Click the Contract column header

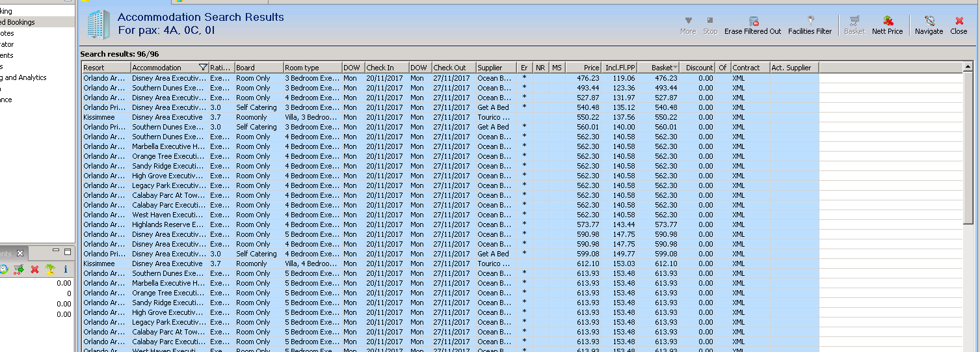coord(750,68)
